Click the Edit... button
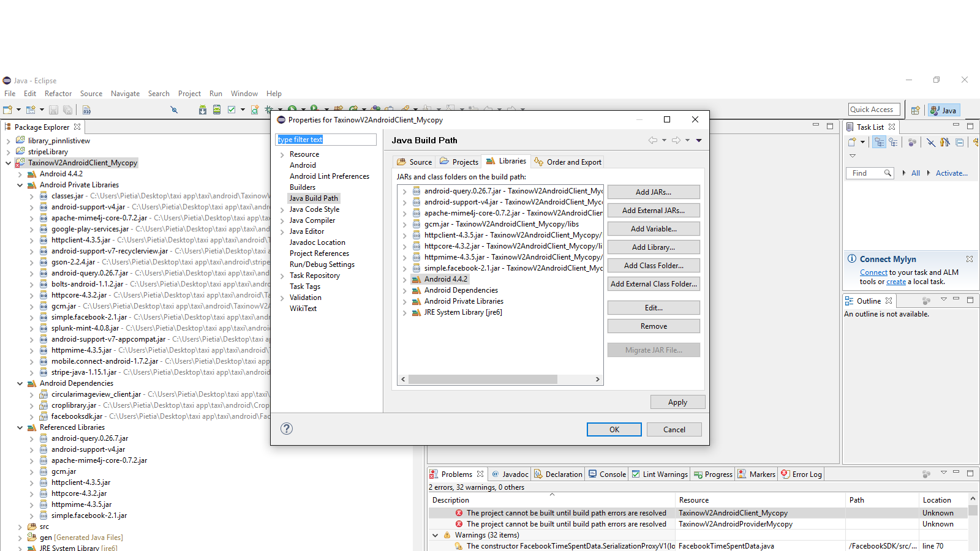 point(654,307)
